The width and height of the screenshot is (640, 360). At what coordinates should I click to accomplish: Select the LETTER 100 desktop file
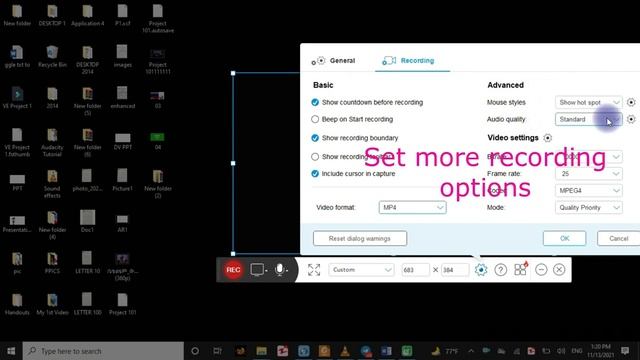(87, 304)
